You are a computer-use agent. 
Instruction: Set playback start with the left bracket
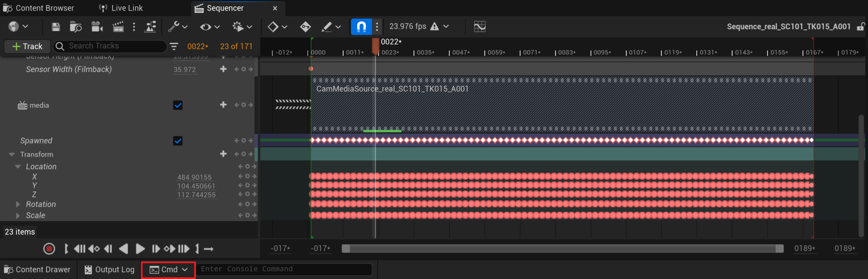tap(66, 249)
